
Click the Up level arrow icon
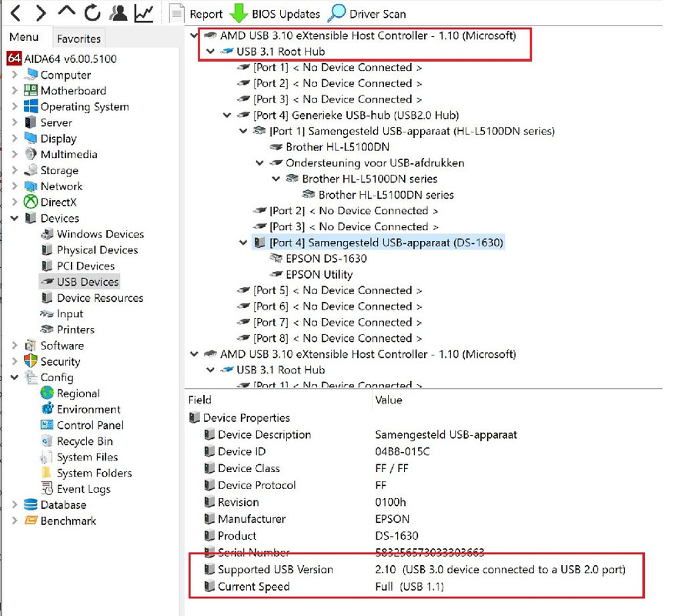tap(66, 12)
